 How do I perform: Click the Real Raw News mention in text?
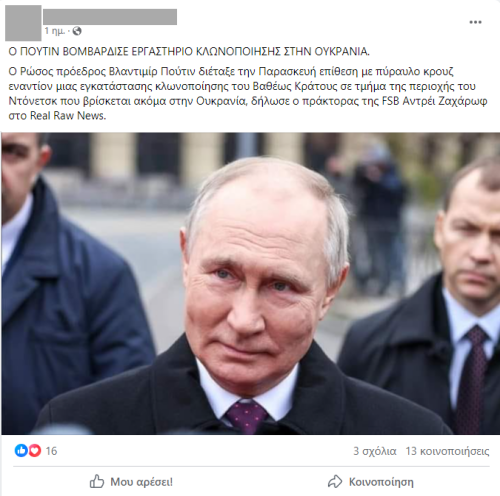point(68,115)
